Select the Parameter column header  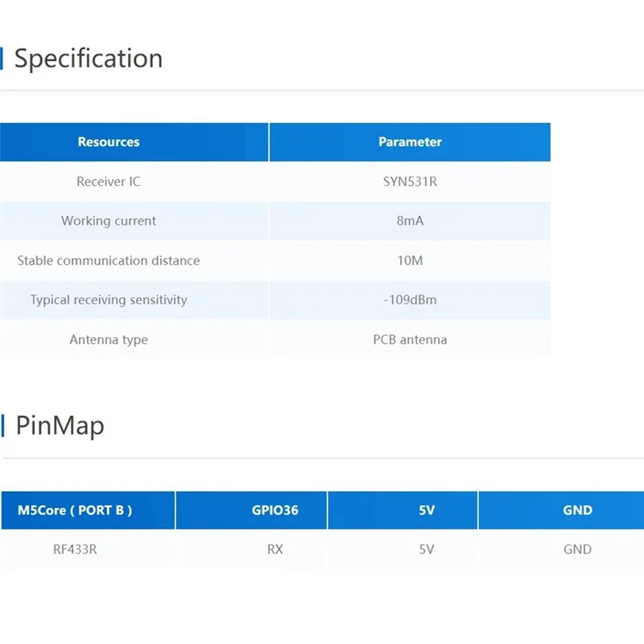click(410, 142)
